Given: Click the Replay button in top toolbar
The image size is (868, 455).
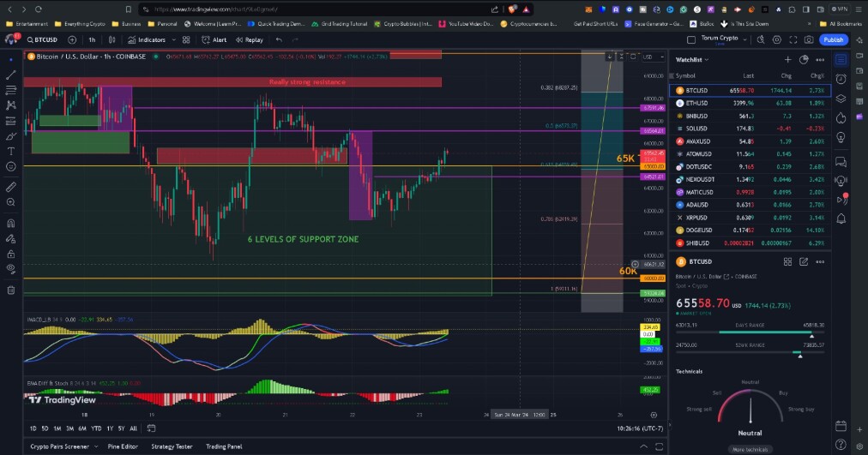Looking at the screenshot, I should [x=249, y=39].
